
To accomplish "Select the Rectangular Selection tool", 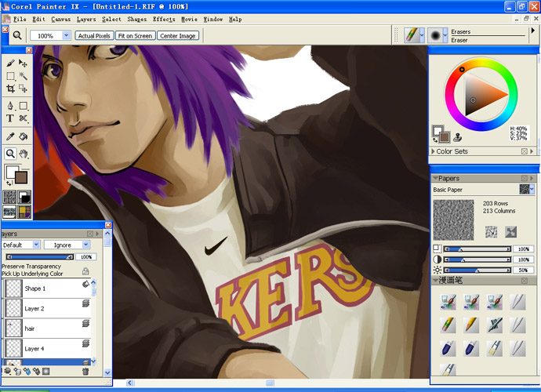I will pos(10,76).
